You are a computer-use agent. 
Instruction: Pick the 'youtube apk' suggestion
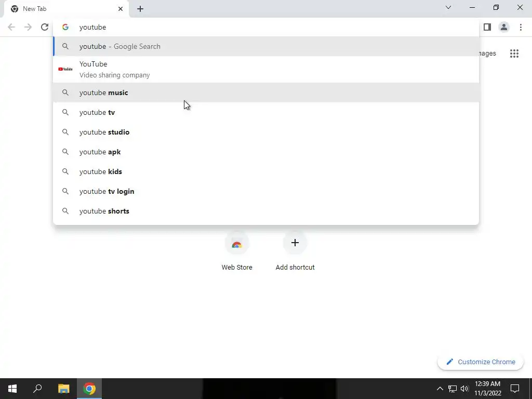pyautogui.click(x=266, y=152)
